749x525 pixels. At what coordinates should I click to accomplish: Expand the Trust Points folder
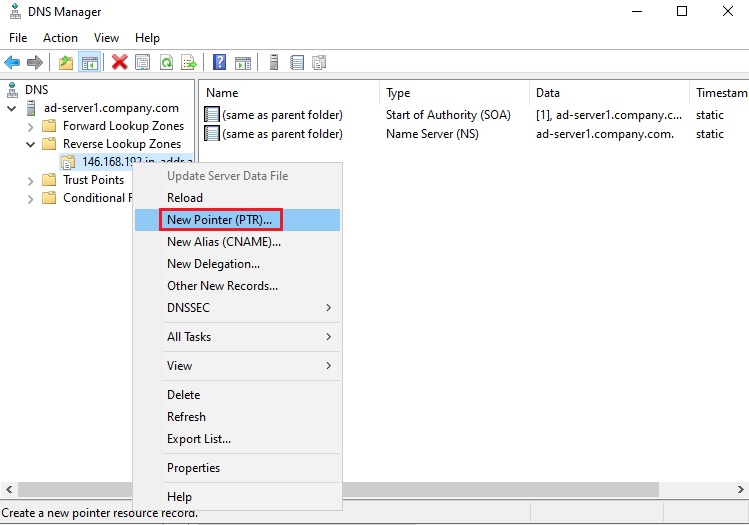29,180
